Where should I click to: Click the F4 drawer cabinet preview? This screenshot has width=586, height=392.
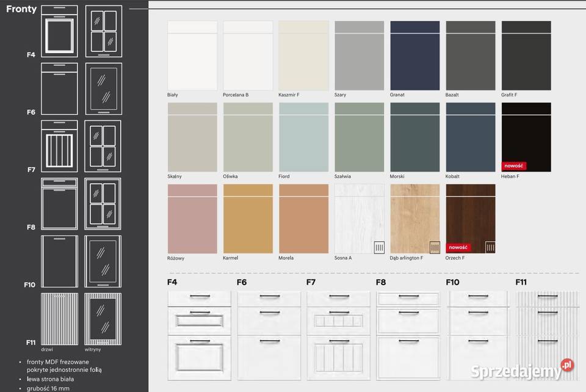click(199, 335)
